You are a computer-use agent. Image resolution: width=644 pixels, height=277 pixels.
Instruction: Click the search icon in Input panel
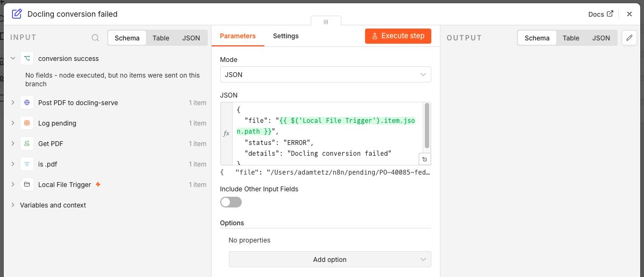95,38
